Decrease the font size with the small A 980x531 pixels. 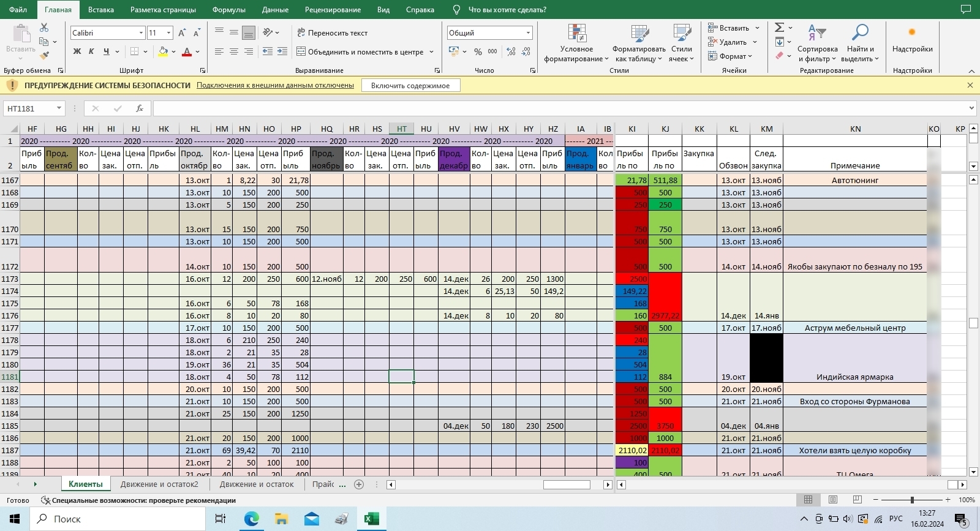point(196,33)
